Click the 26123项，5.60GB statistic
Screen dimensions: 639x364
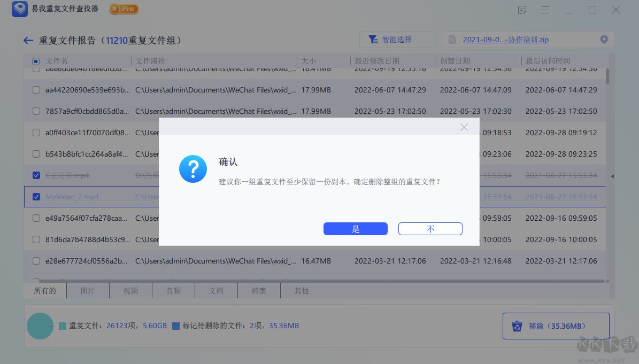click(136, 326)
